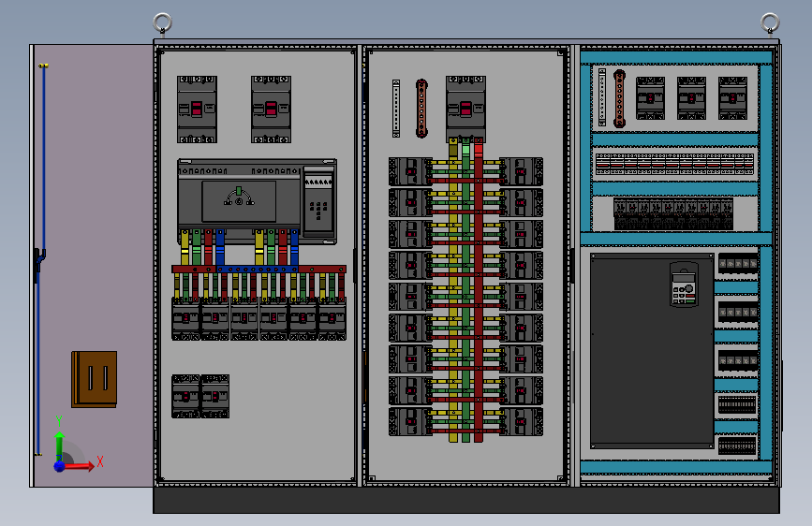Image resolution: width=812 pixels, height=526 pixels.
Task: Select the fifth breaker down in middle right column
Action: [x=522, y=297]
